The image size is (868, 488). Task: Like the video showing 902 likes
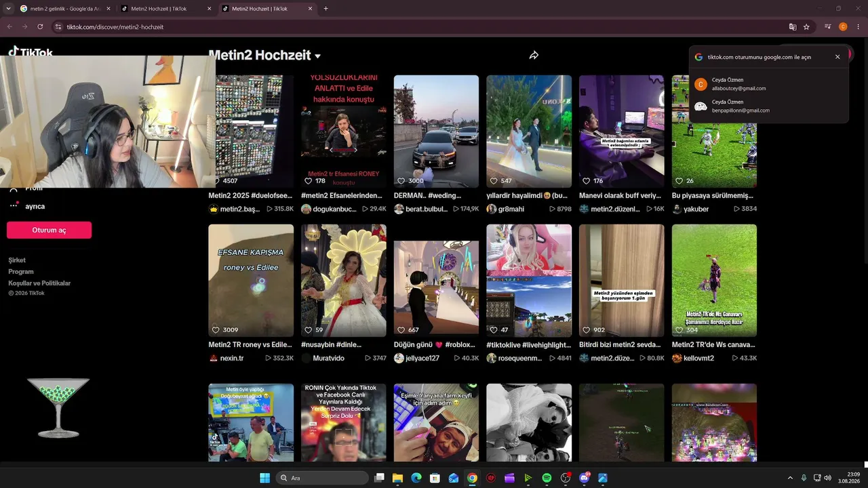pyautogui.click(x=586, y=330)
